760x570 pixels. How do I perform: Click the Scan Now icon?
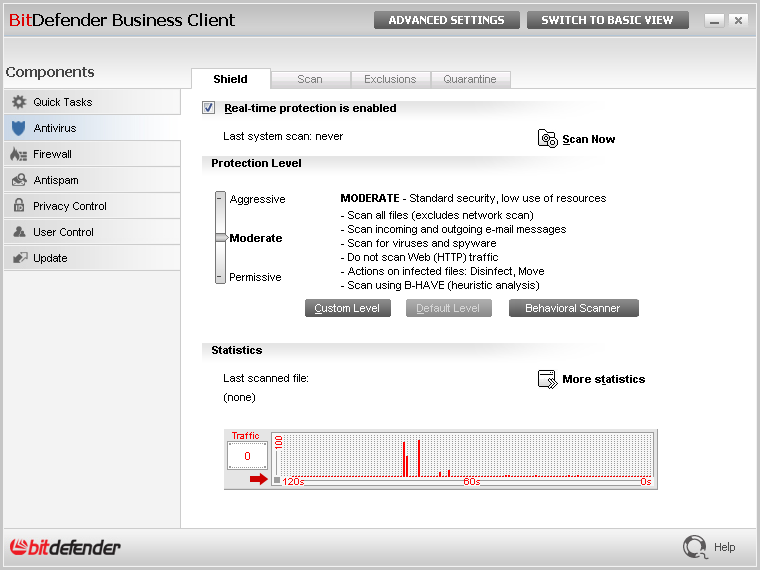click(548, 139)
